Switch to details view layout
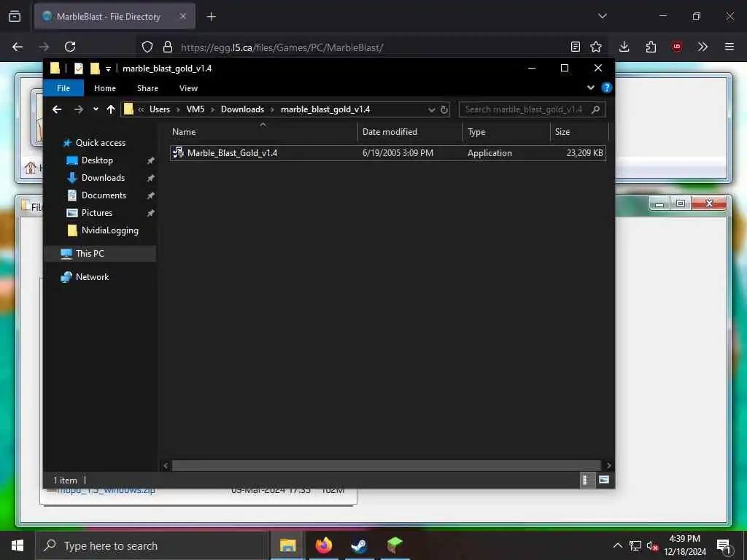Screen dimensions: 747x560 click(x=587, y=480)
